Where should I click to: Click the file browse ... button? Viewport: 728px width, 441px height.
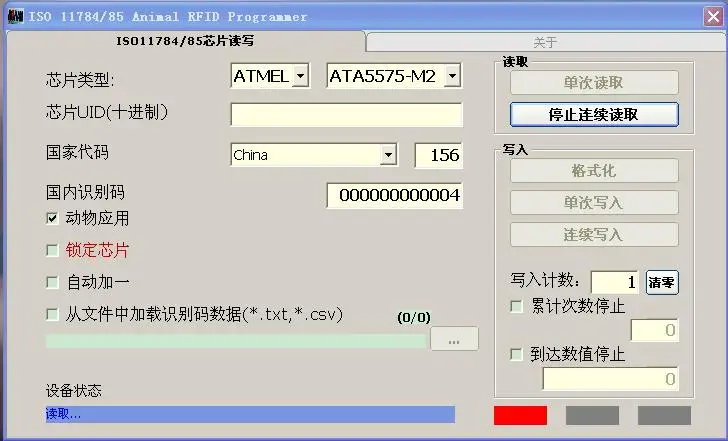pos(454,338)
